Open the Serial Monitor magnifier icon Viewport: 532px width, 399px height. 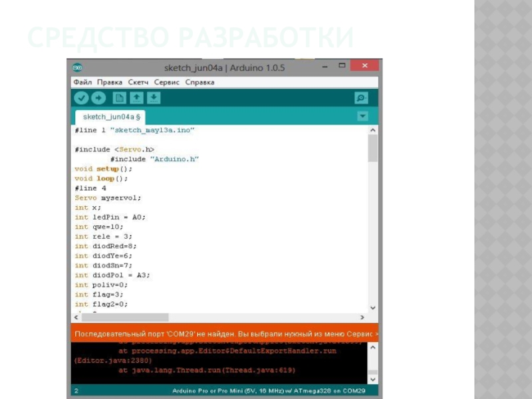coord(361,98)
